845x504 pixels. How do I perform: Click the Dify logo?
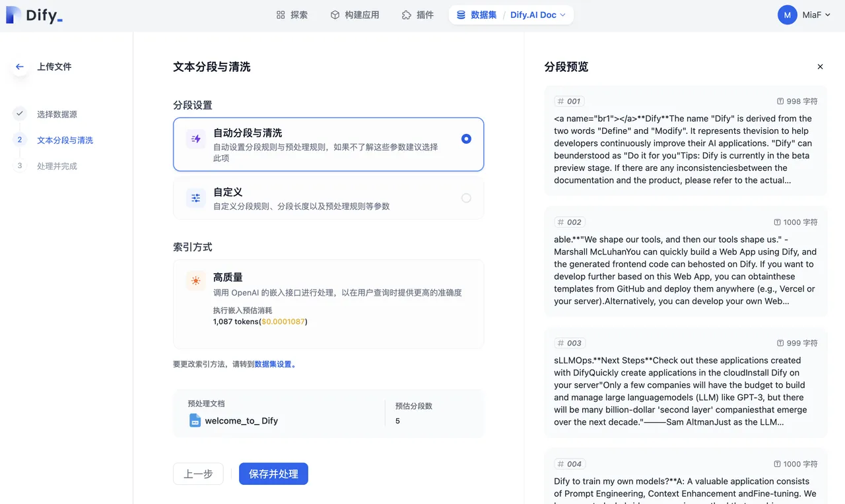click(34, 15)
